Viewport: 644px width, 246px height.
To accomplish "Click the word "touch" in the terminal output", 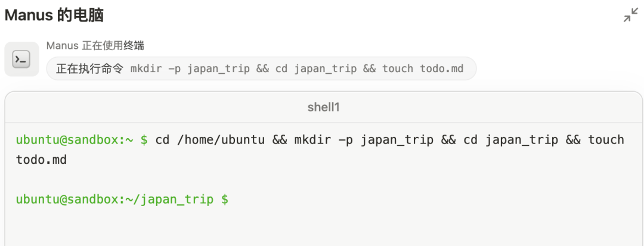I will coord(606,140).
